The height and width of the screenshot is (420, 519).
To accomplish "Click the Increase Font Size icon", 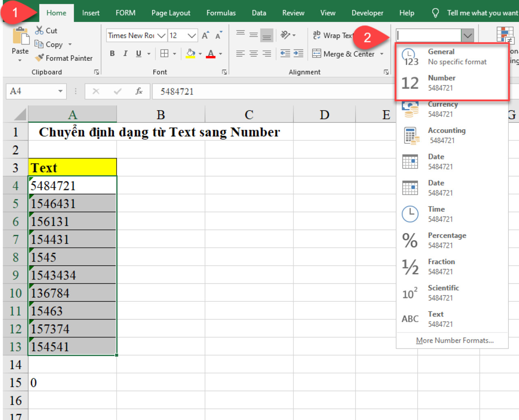I will tap(206, 35).
